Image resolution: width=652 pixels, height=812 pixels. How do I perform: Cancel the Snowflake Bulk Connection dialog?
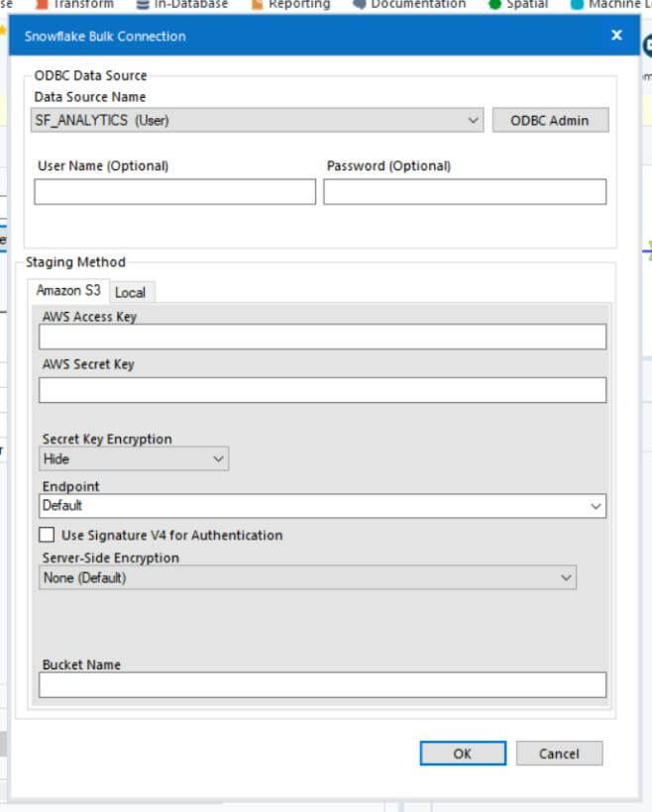[x=559, y=753]
